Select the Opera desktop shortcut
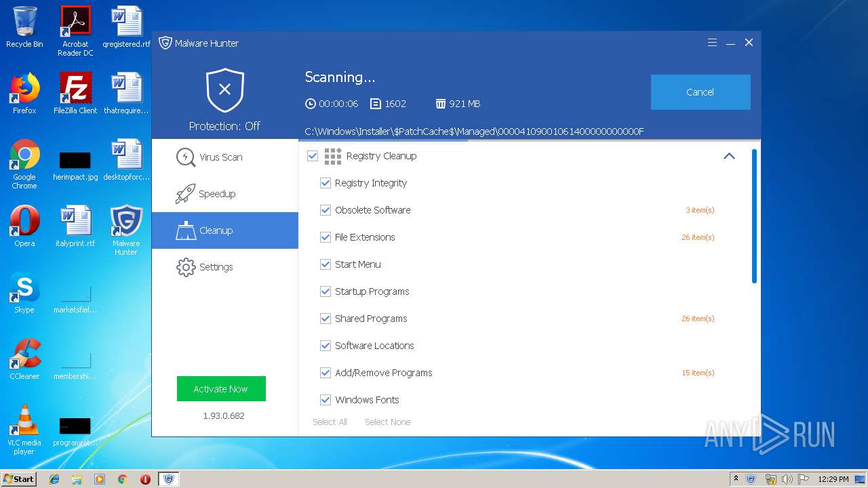This screenshot has height=488, width=868. tap(24, 226)
